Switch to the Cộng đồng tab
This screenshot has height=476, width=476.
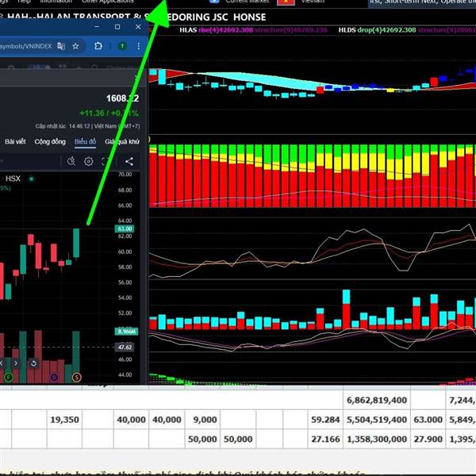pyautogui.click(x=50, y=141)
